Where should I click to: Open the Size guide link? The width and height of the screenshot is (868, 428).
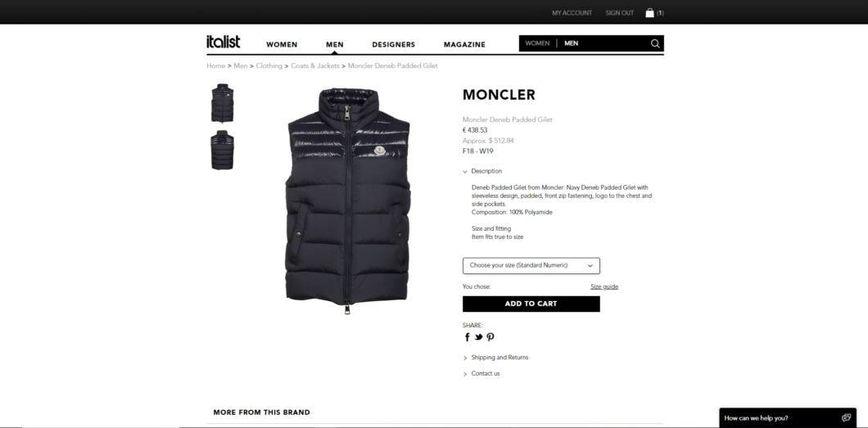(x=604, y=286)
